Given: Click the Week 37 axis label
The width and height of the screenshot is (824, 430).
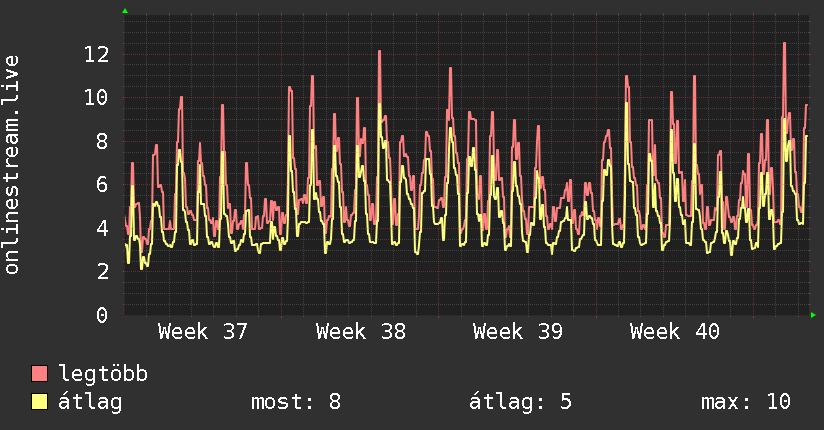Looking at the screenshot, I should [x=203, y=332].
